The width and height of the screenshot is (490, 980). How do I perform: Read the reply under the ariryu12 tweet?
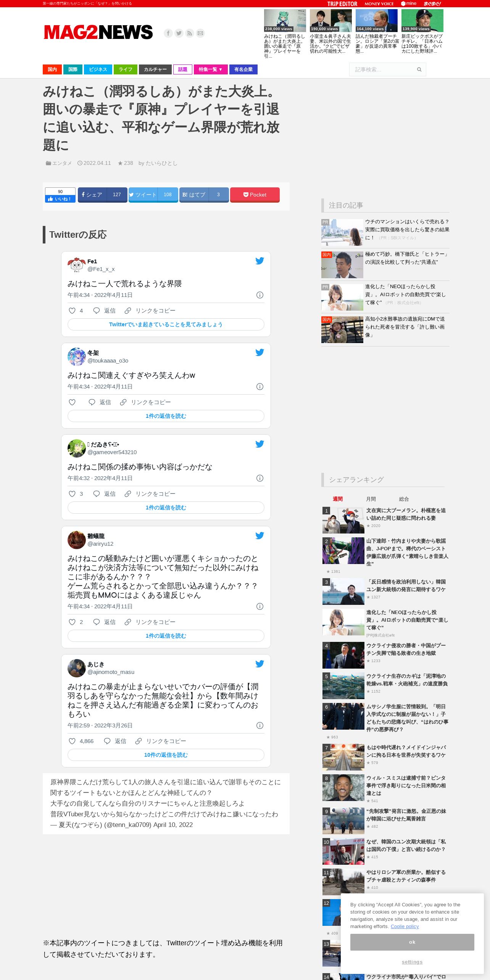(166, 636)
